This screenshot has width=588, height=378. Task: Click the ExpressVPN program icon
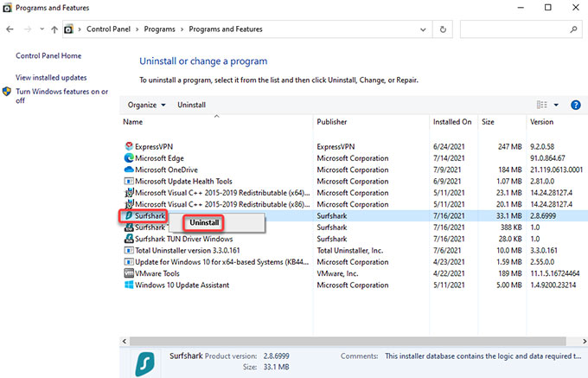pyautogui.click(x=129, y=146)
